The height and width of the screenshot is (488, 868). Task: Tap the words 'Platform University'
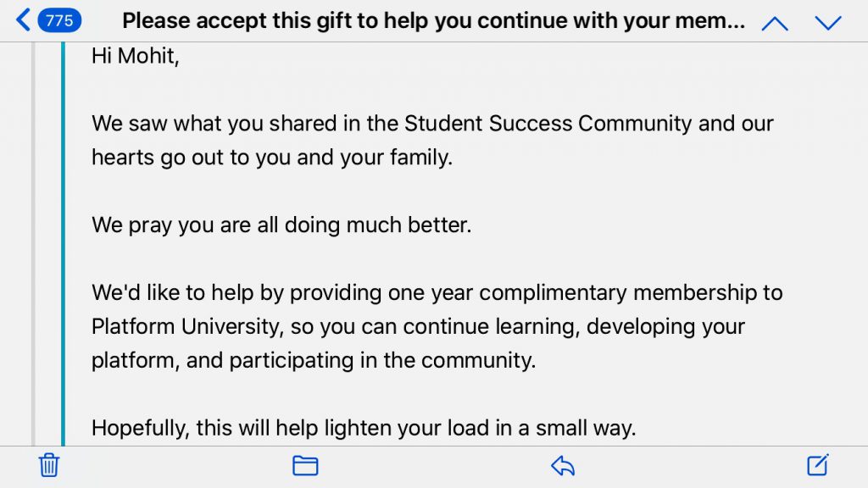[187, 326]
